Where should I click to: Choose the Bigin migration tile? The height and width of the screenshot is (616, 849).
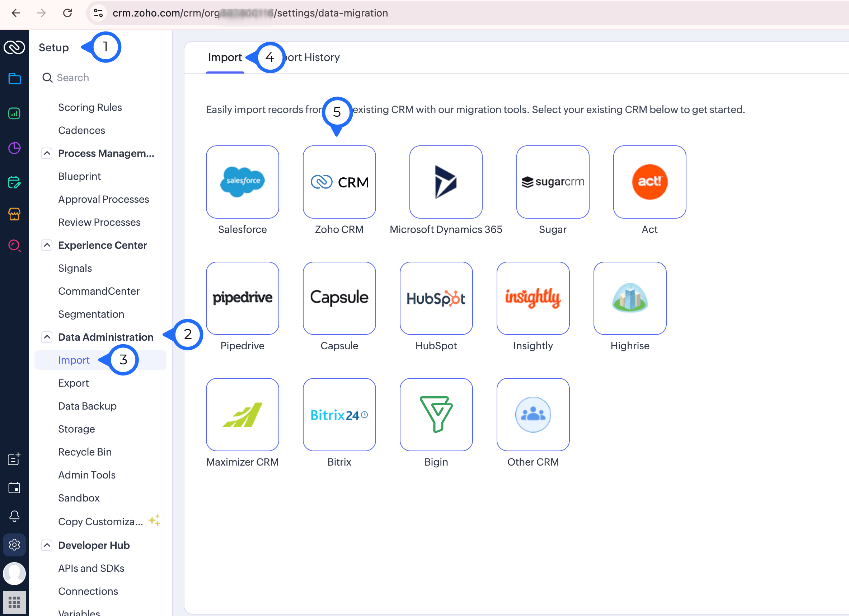pos(436,414)
